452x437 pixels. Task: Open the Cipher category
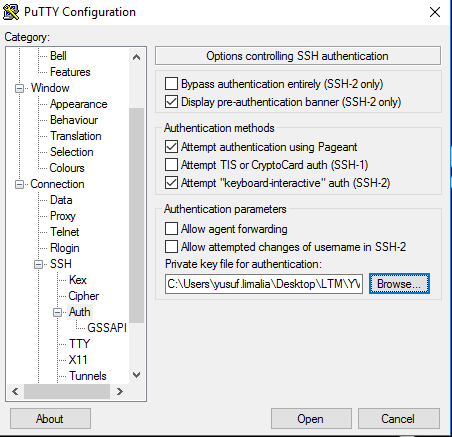[x=84, y=296]
